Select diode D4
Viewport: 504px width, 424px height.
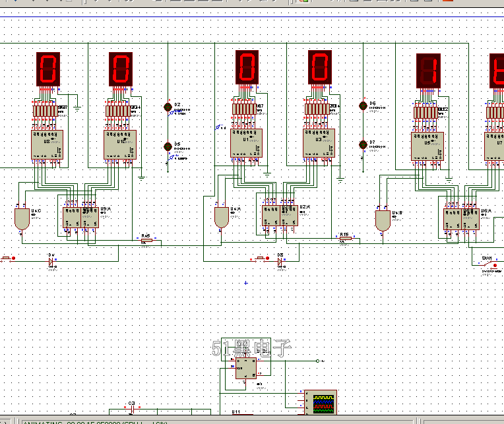point(51,261)
